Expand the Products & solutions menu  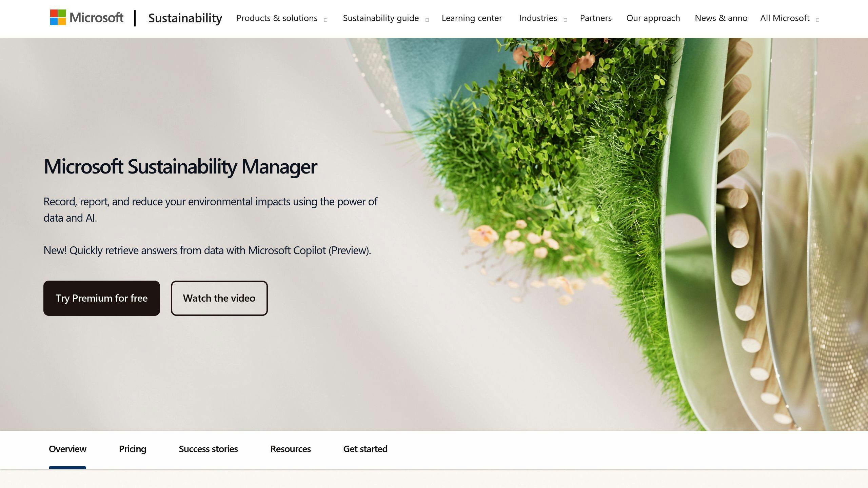[x=282, y=18]
